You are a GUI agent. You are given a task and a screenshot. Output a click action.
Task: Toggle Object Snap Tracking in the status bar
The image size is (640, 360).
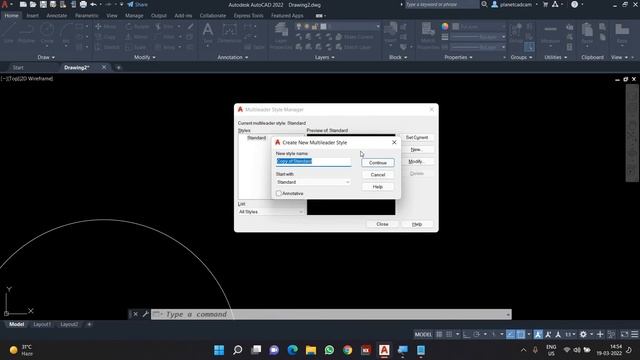click(x=511, y=334)
